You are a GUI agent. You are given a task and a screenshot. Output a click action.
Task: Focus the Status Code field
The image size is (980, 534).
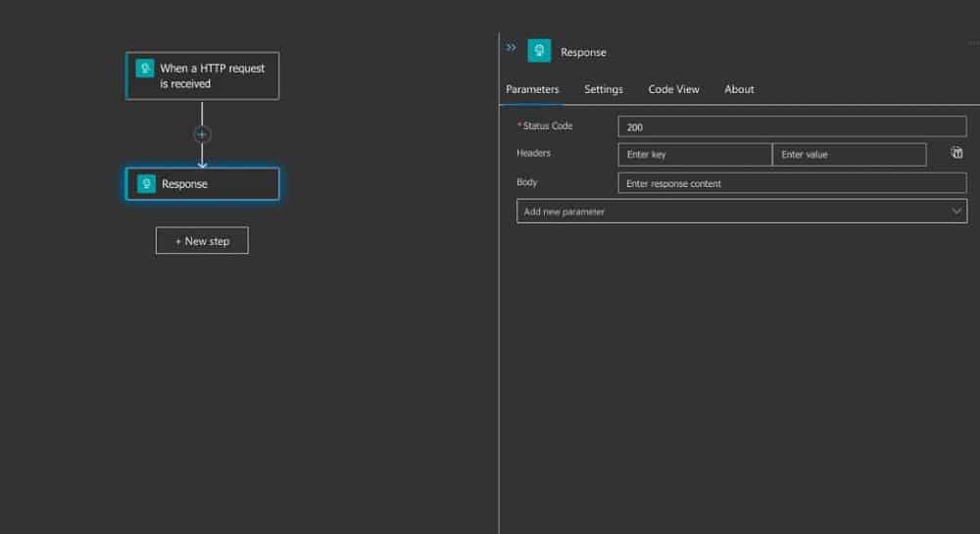click(792, 126)
